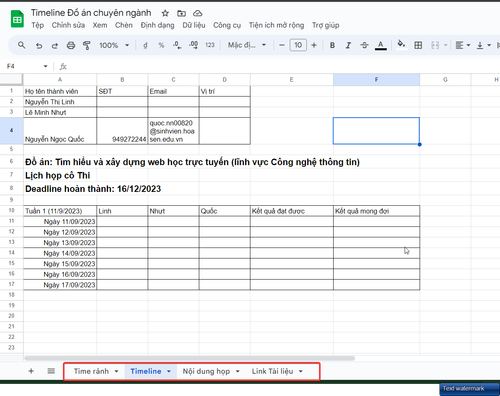The width and height of the screenshot is (500, 396).
Task: Open the font family dropdown
Action: pos(247,45)
